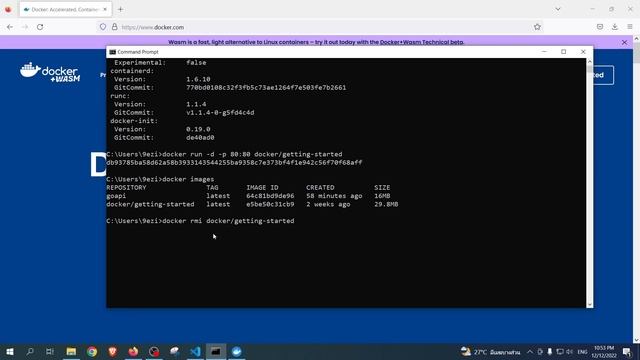Click the Firefox forward arrow
640x360 pixels.
point(25,27)
